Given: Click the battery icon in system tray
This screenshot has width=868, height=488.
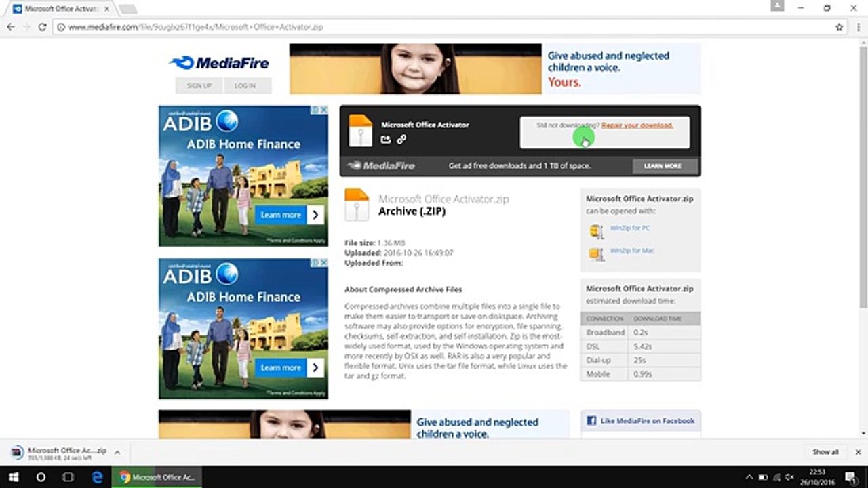Looking at the screenshot, I should (x=763, y=477).
